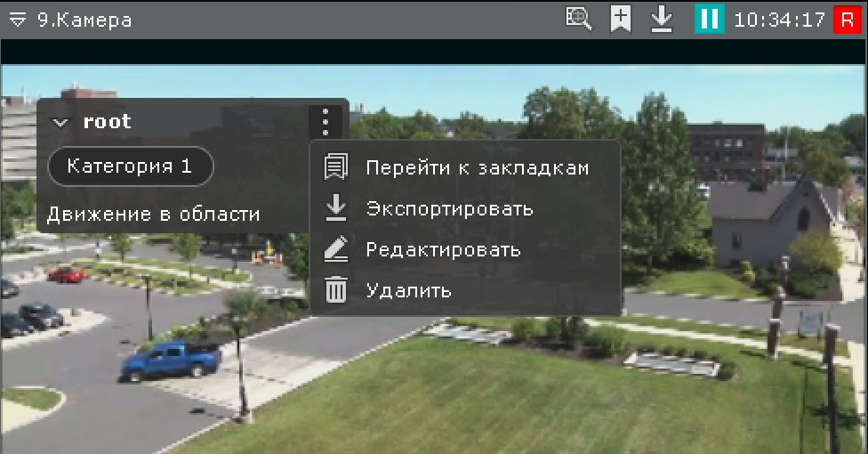
Task: Open the three-dot menu on root bookmark
Action: click(x=325, y=122)
